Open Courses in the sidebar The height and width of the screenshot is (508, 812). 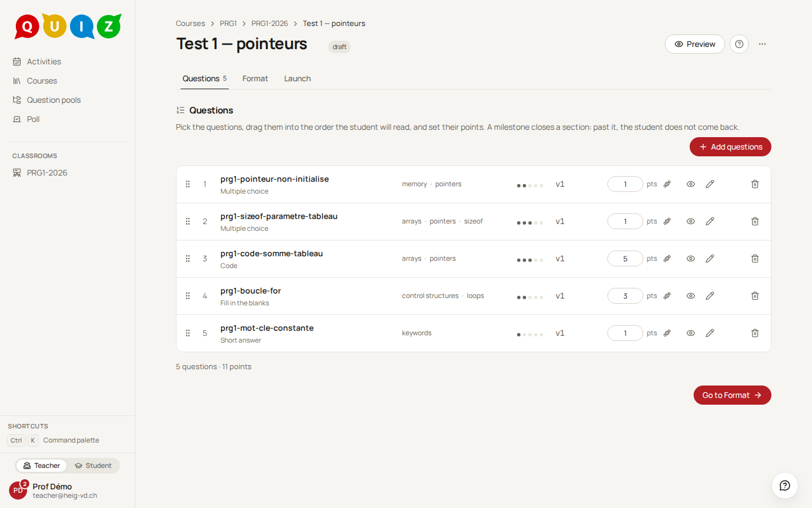tap(67, 81)
